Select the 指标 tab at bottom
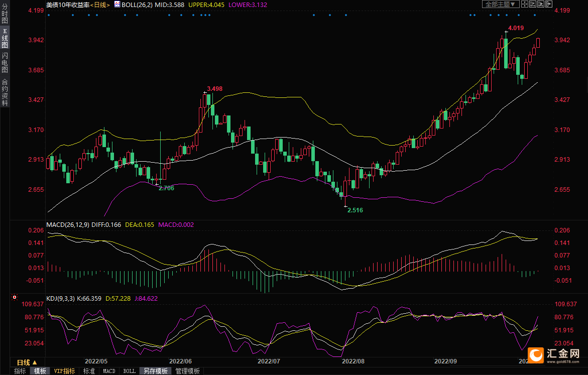Screen dimensions: 588x375 point(20,371)
